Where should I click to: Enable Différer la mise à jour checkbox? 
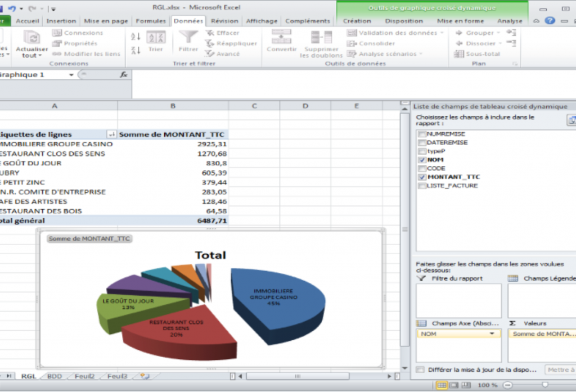[x=420, y=370]
